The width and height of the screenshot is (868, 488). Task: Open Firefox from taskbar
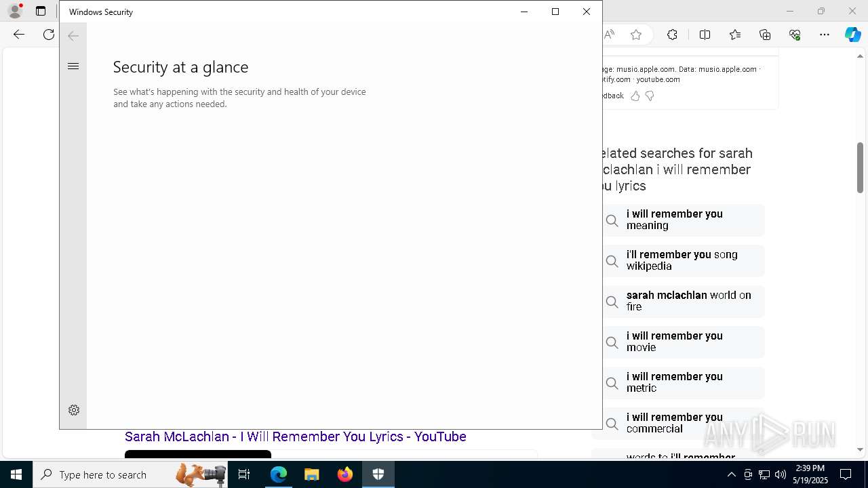[x=344, y=474]
